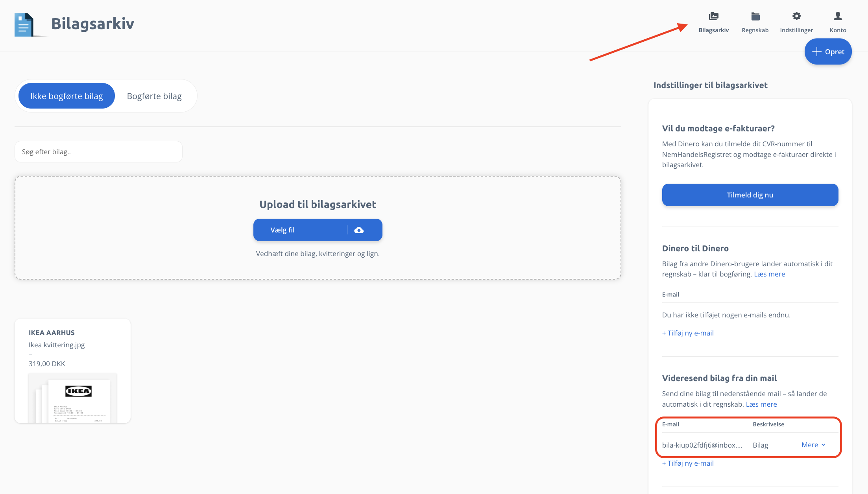Viewport: 868px width, 494px height.
Task: Open Læs mere under Videresend bilag
Action: tap(761, 404)
